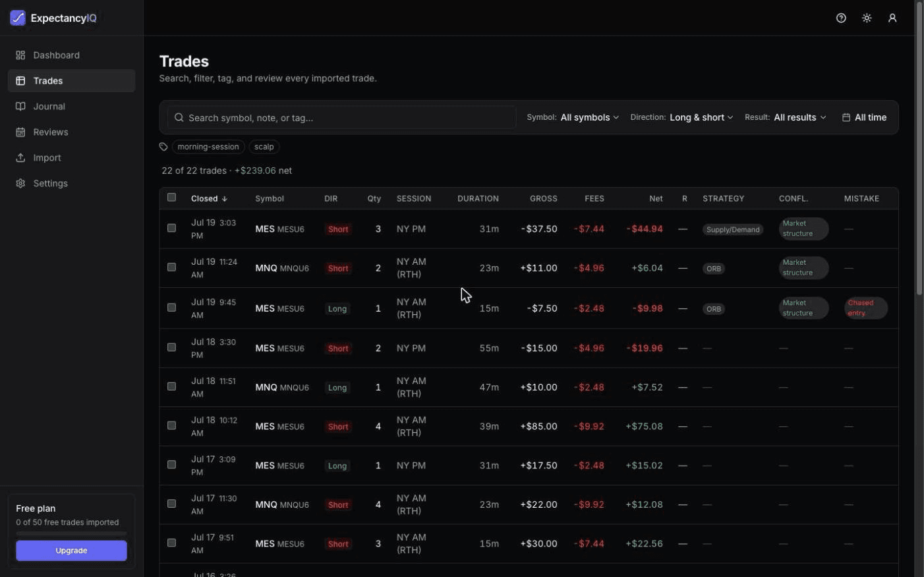Go to Dashboard in sidebar

click(71, 55)
